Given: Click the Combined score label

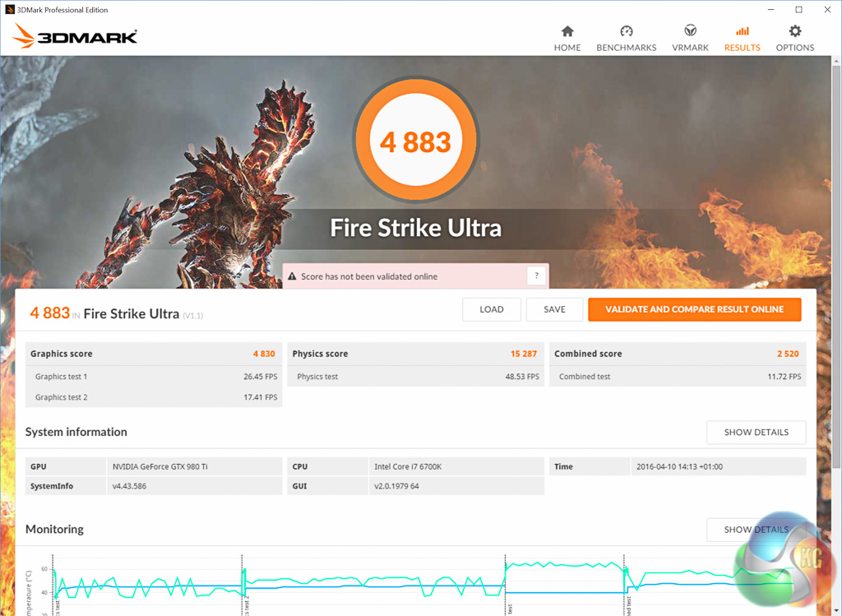Looking at the screenshot, I should (588, 354).
